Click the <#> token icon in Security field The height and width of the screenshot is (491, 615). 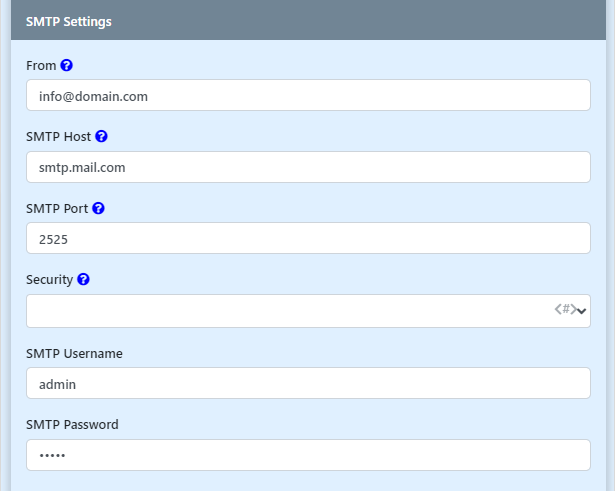564,310
